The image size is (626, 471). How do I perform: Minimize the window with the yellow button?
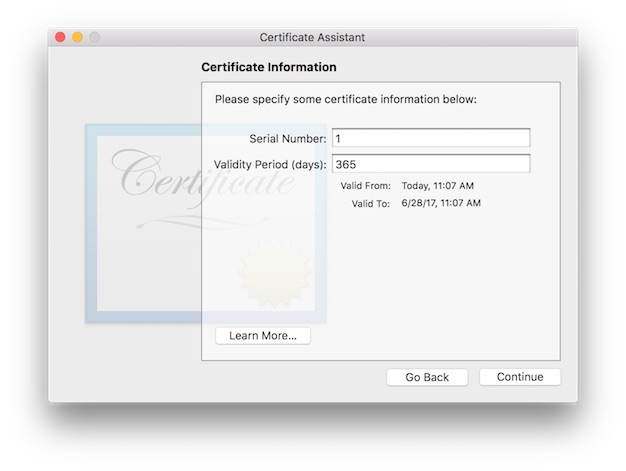point(77,37)
